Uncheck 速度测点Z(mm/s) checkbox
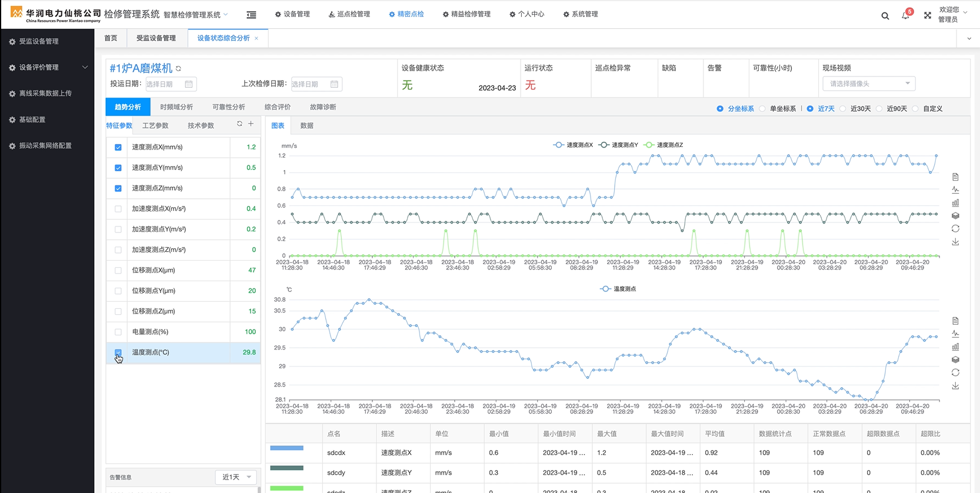The image size is (980, 493). (x=118, y=189)
